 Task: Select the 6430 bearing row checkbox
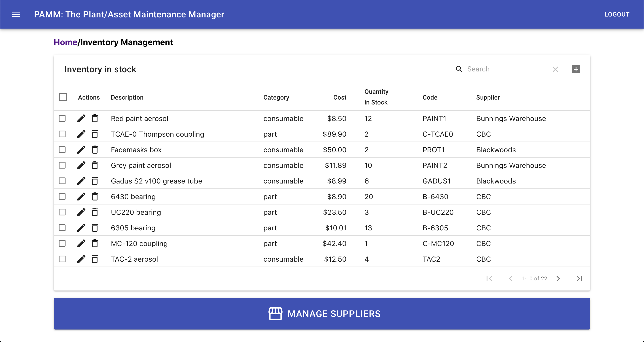[x=62, y=197]
